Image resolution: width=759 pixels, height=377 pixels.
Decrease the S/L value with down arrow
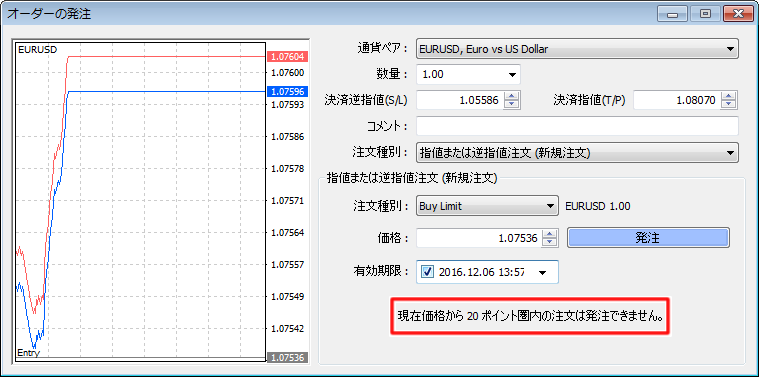click(512, 105)
